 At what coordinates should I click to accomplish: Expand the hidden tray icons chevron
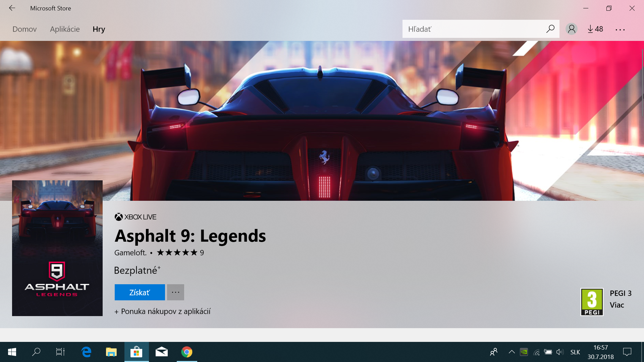coord(512,352)
